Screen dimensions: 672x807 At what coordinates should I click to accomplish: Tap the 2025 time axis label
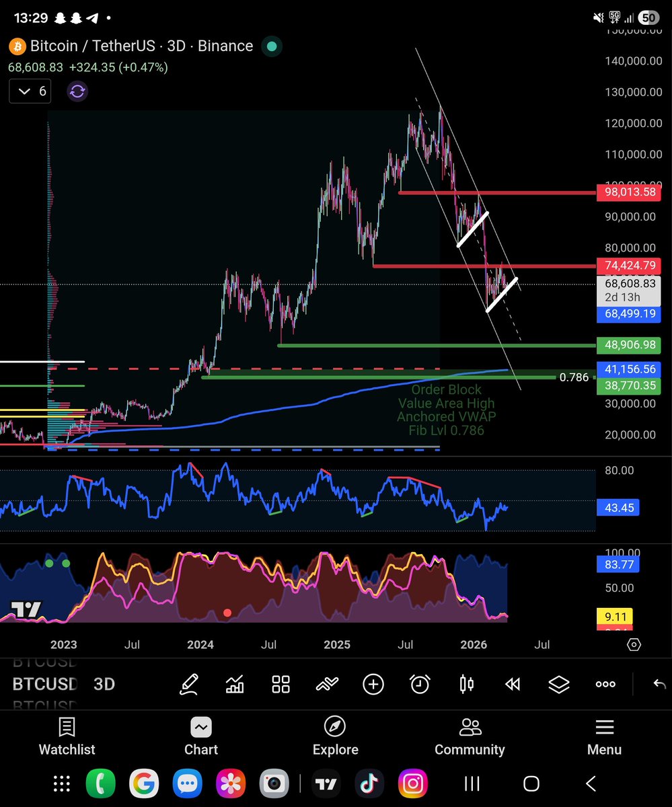click(337, 644)
